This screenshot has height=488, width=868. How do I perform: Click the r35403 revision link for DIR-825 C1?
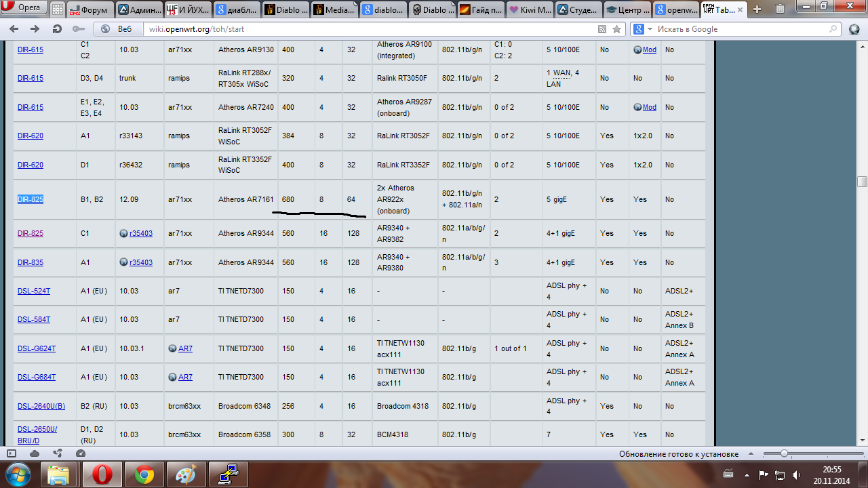[x=140, y=233]
